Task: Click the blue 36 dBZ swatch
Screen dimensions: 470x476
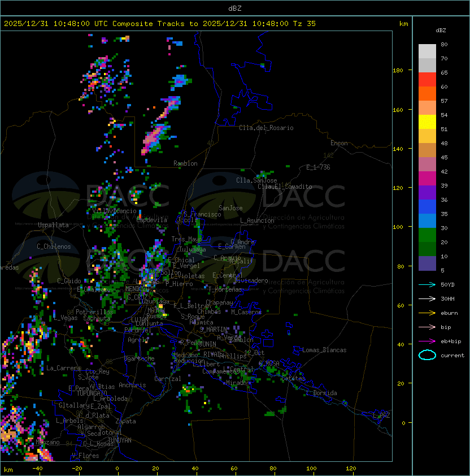Action: point(427,207)
